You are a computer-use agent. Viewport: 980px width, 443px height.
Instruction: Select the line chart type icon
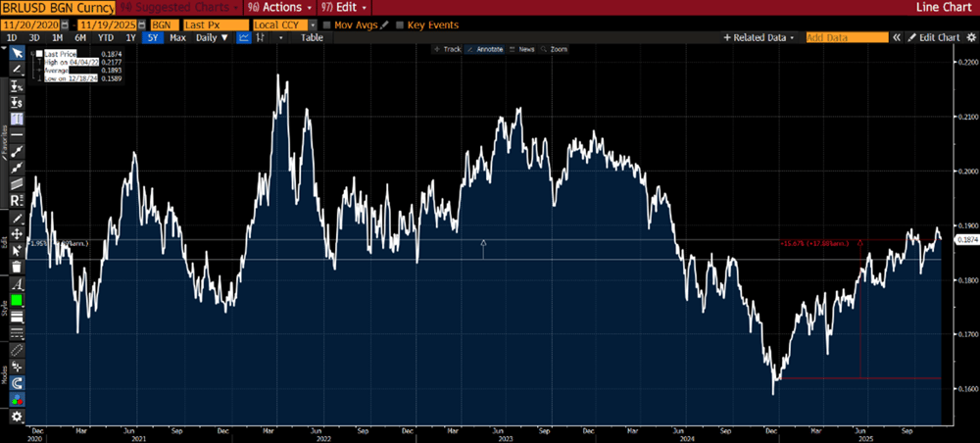(241, 37)
